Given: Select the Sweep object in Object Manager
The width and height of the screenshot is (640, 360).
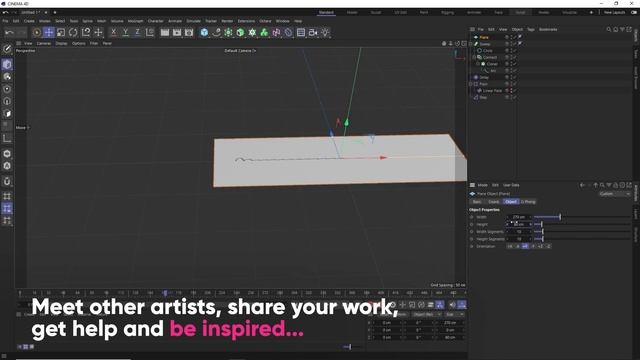Looking at the screenshot, I should point(485,44).
